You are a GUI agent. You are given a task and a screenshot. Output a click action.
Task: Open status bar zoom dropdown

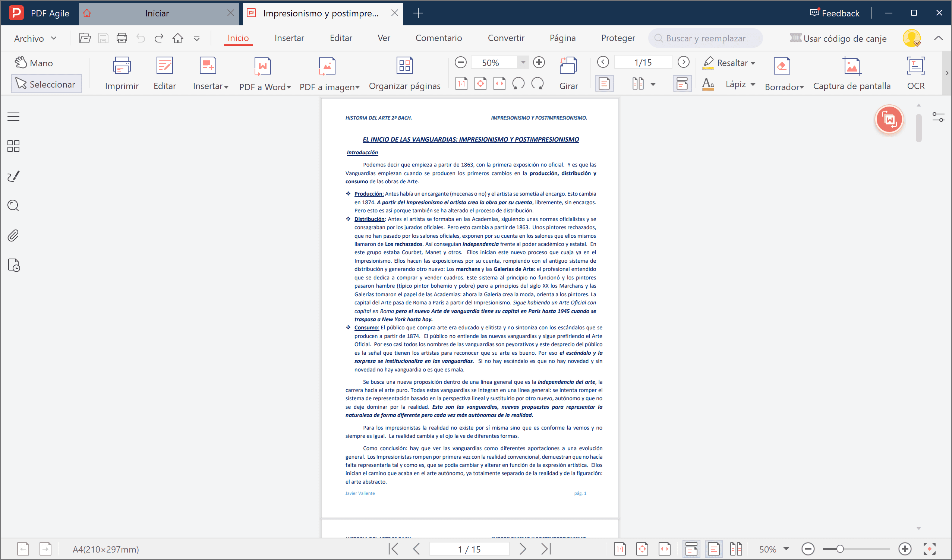tap(786, 549)
